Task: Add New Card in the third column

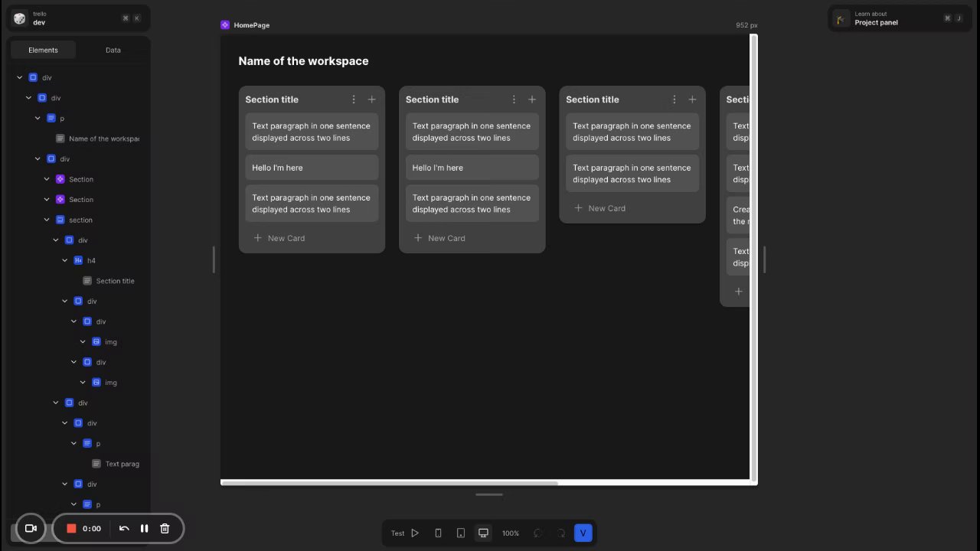Action: [600, 208]
